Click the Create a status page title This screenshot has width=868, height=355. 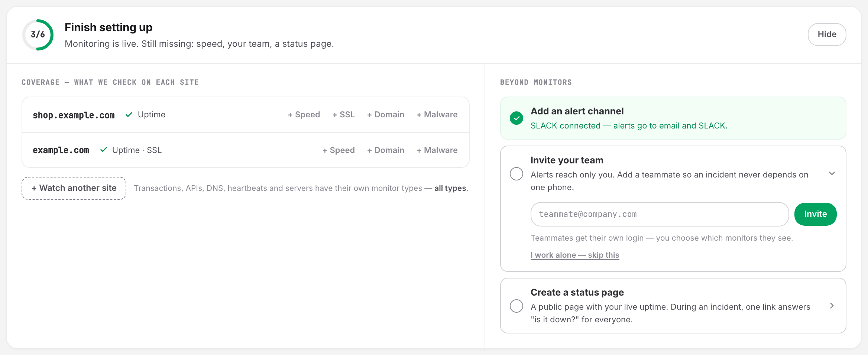[577, 293]
